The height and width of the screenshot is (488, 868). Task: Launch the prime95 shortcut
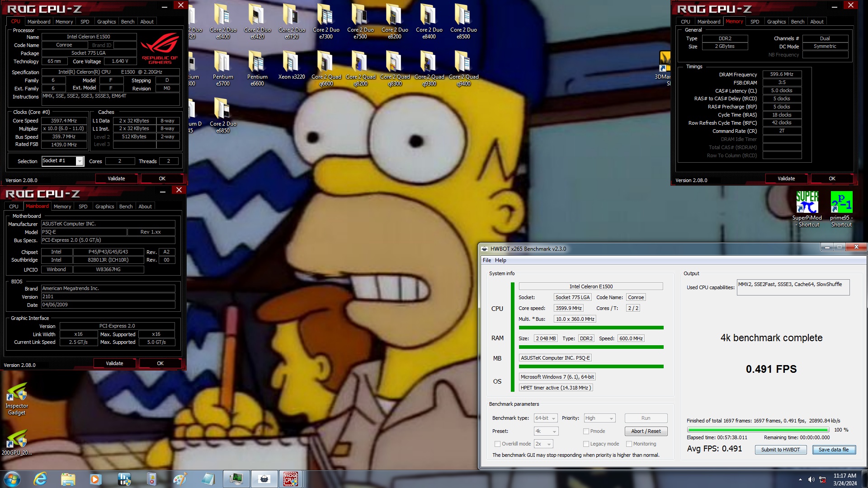pyautogui.click(x=841, y=209)
